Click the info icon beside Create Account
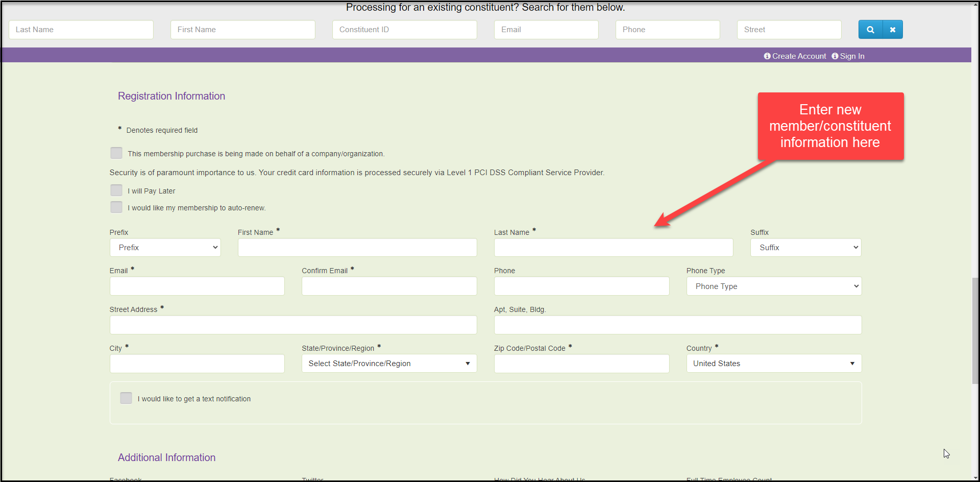 [767, 56]
